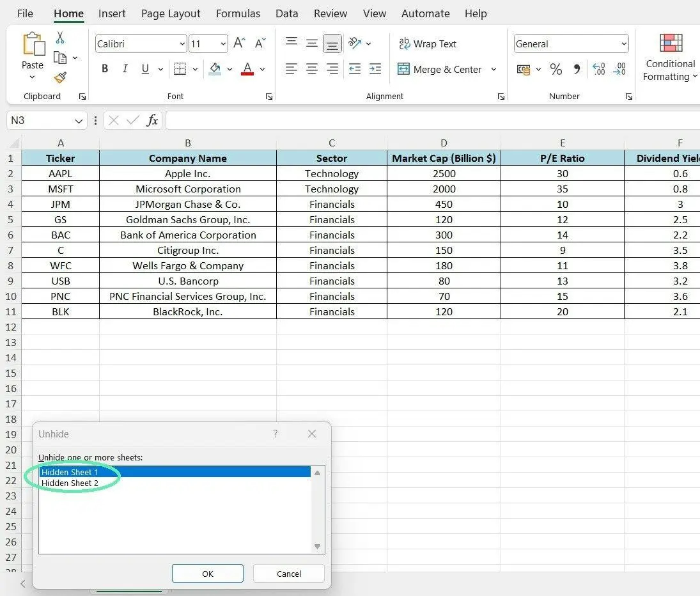This screenshot has width=700, height=596.
Task: Click the formula bar input
Action: click(432, 120)
